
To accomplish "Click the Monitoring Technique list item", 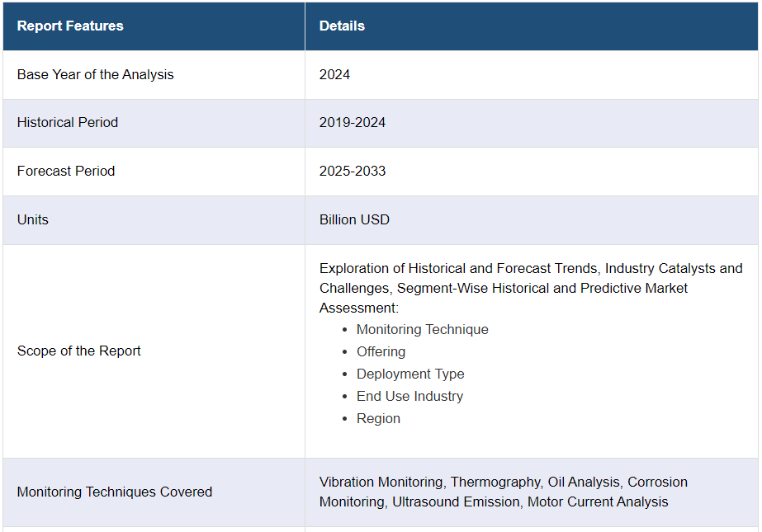I will pos(422,329).
